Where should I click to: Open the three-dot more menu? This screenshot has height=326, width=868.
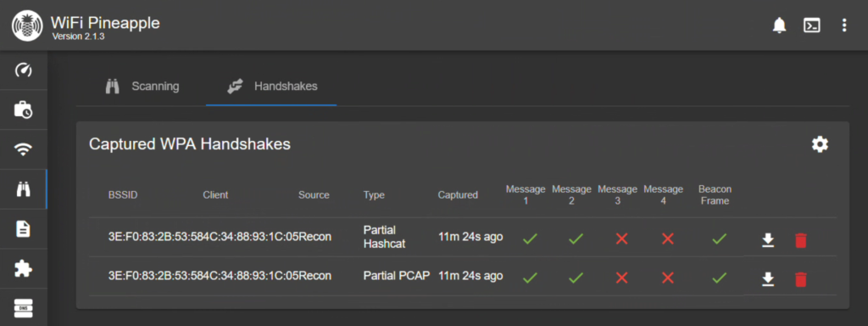[x=843, y=25]
